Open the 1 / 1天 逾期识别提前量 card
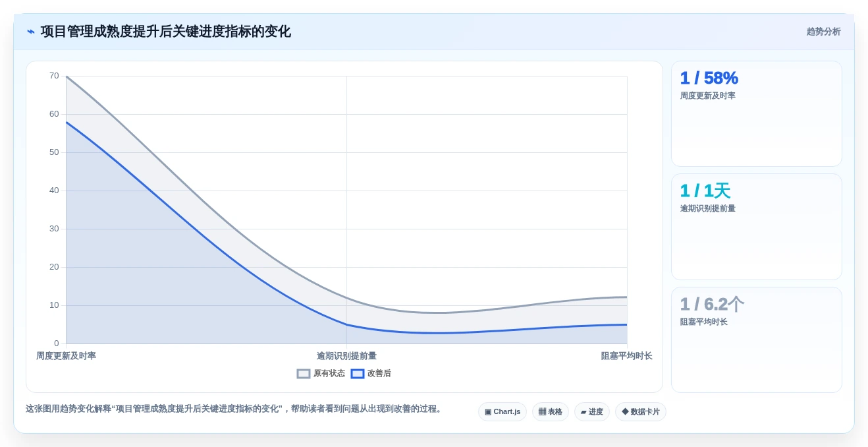This screenshot has height=447, width=868. tap(756, 227)
